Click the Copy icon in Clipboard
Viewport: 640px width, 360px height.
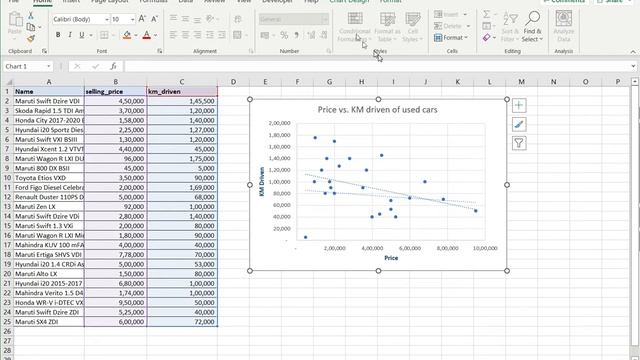[31, 27]
